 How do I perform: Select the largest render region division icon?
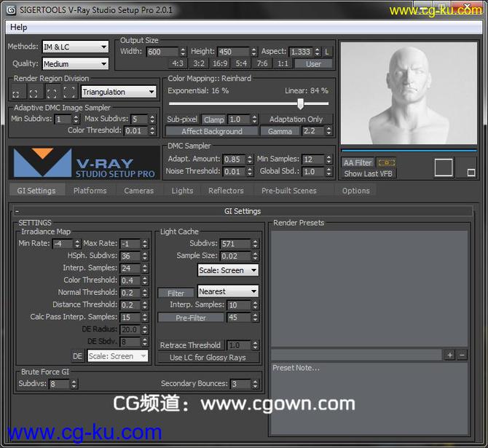pyautogui.click(x=69, y=92)
